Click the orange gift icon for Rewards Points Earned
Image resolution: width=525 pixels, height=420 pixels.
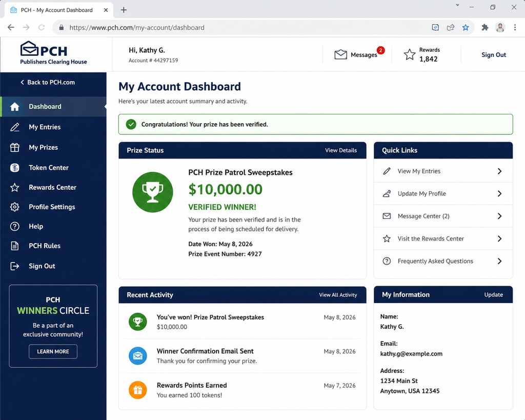pyautogui.click(x=138, y=390)
